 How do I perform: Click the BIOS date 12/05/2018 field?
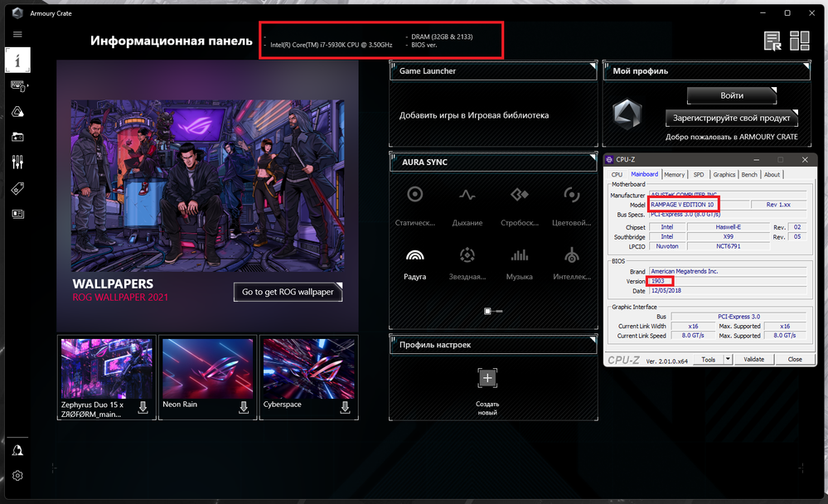click(x=729, y=291)
